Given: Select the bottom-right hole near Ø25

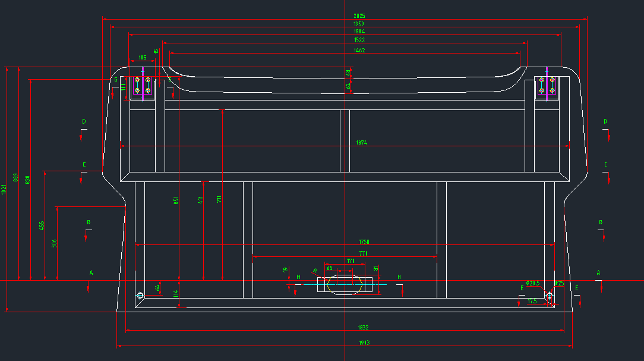Looking at the screenshot, I should click(549, 295).
